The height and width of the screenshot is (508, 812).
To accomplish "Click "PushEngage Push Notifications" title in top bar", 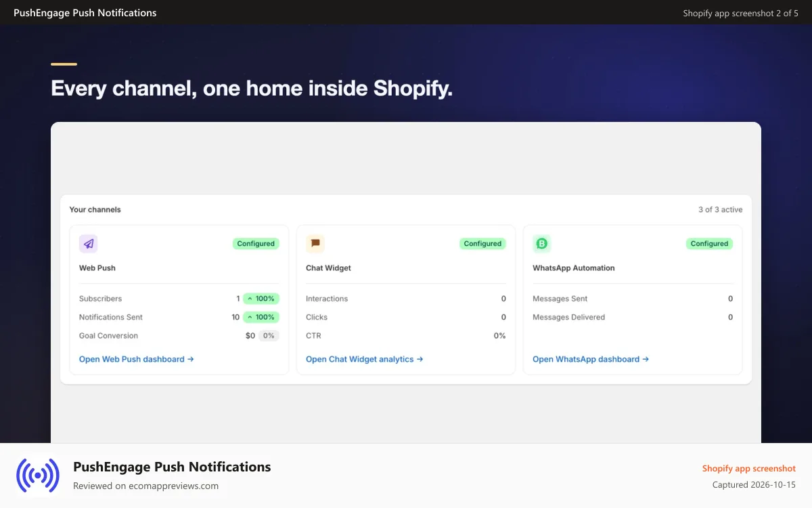I will [x=85, y=13].
